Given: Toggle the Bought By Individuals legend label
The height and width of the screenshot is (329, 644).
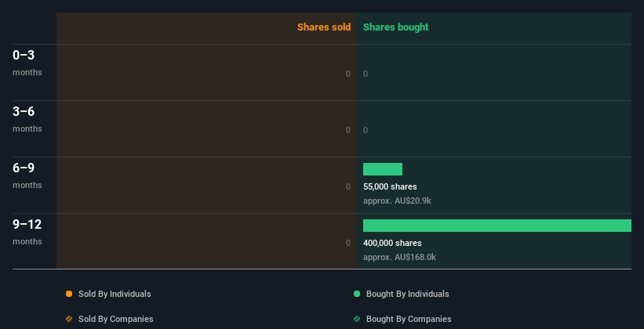Looking at the screenshot, I should click(x=407, y=294).
